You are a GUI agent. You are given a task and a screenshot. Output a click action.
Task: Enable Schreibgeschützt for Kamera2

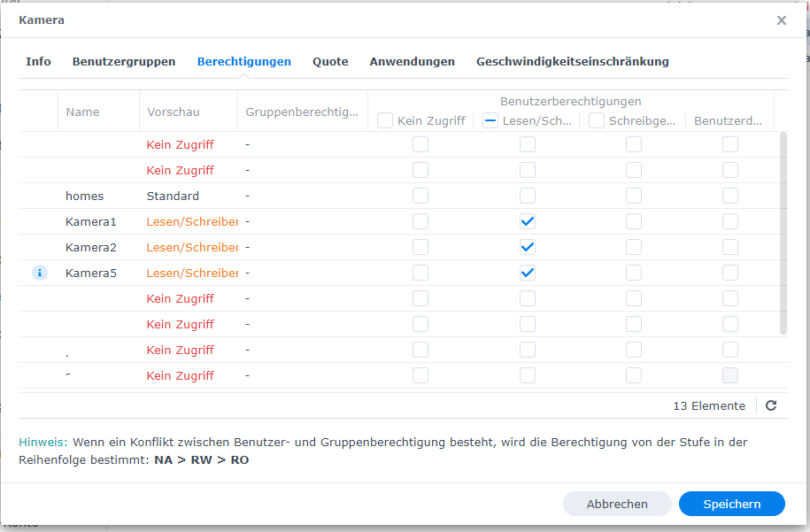(x=634, y=247)
